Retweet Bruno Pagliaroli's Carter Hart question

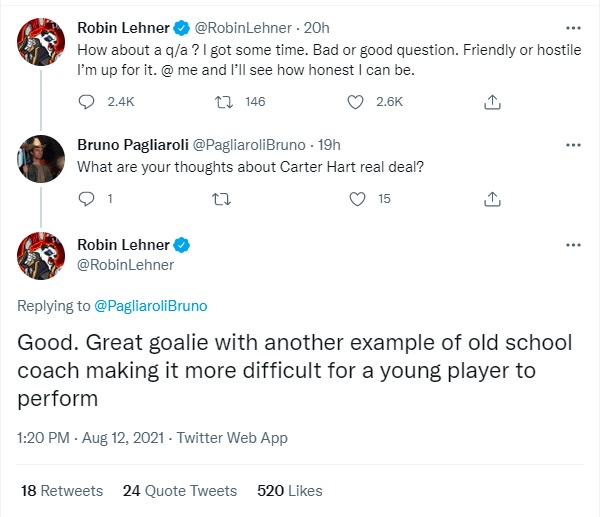(x=224, y=199)
